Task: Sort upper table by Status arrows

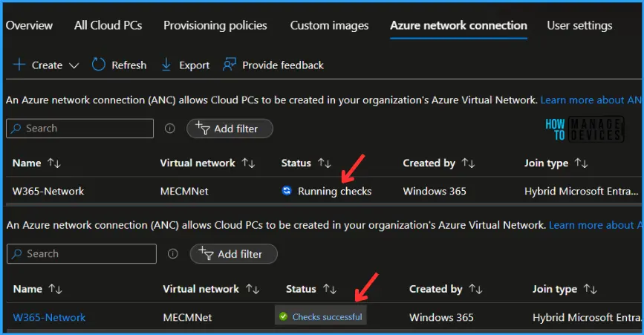Action: pos(325,163)
